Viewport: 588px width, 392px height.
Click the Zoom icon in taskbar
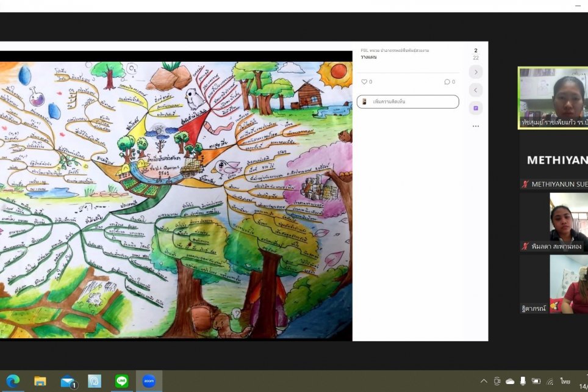pos(149,381)
